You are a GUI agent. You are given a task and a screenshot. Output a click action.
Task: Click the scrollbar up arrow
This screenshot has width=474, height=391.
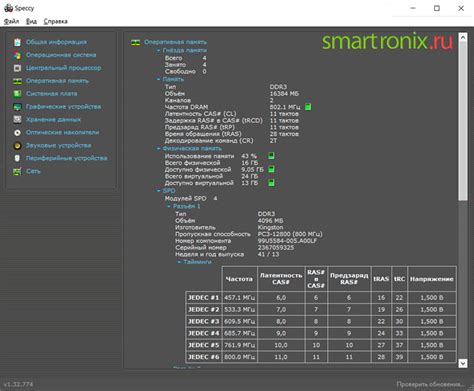point(463,37)
